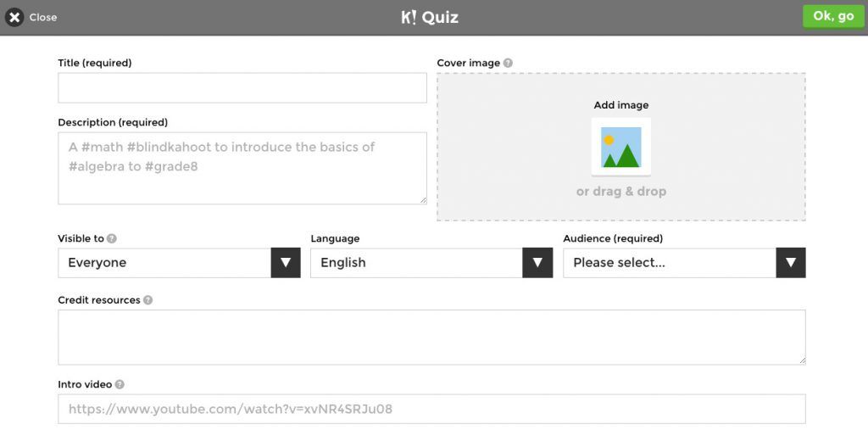The width and height of the screenshot is (868, 430).
Task: Click the Language label
Action: [335, 239]
